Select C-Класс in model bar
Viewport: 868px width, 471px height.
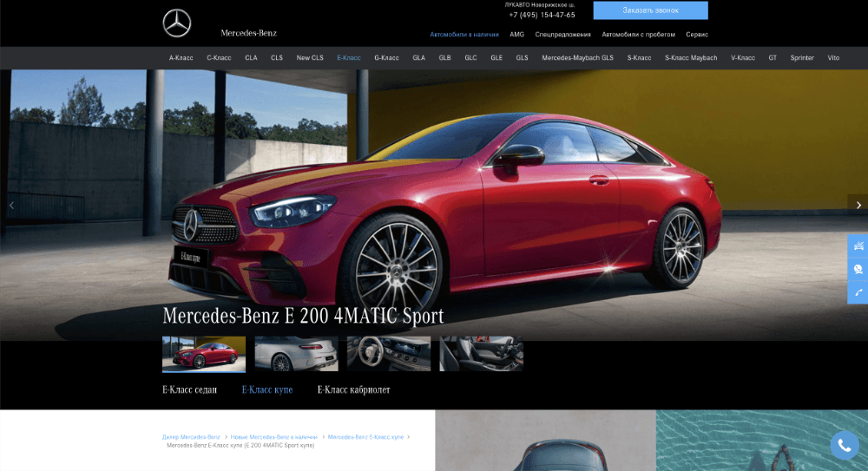pyautogui.click(x=219, y=57)
